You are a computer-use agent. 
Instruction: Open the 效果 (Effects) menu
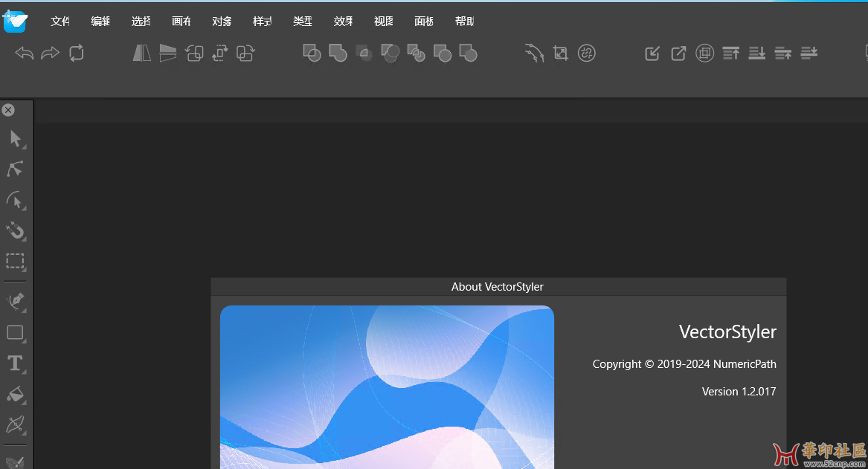(343, 22)
